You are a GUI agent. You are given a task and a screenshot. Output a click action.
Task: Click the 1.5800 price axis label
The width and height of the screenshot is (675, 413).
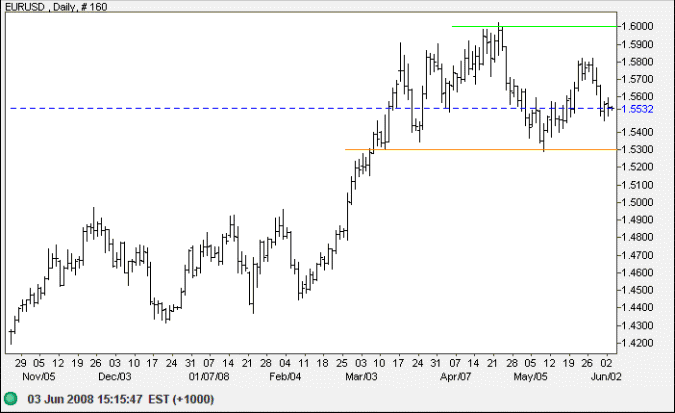[638, 62]
